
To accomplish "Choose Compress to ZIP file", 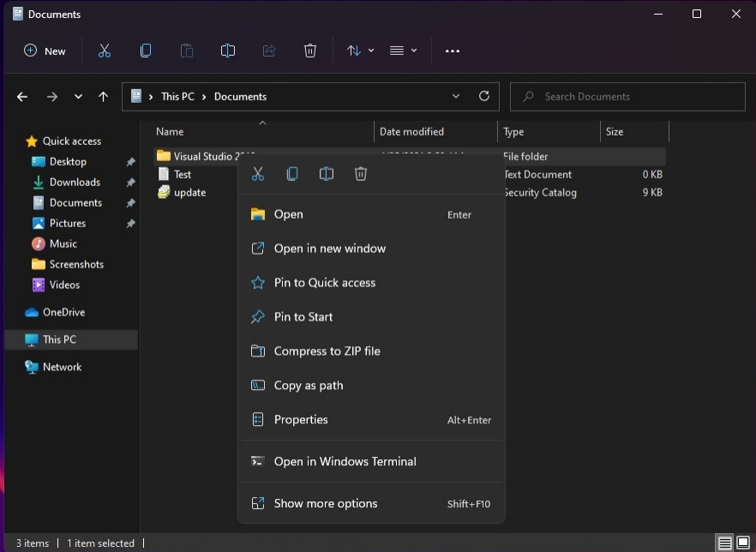I will (371, 351).
